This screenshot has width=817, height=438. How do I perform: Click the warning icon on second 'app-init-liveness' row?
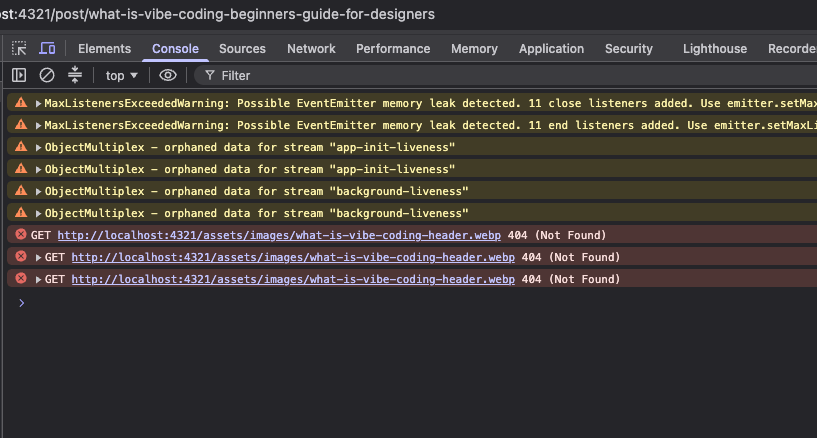pyautogui.click(x=21, y=168)
